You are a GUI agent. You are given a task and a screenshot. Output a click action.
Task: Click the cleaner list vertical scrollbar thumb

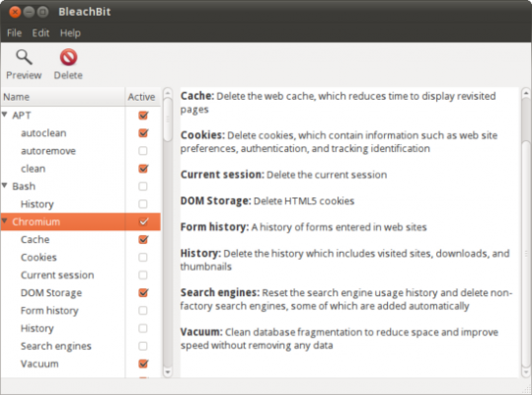point(168,119)
